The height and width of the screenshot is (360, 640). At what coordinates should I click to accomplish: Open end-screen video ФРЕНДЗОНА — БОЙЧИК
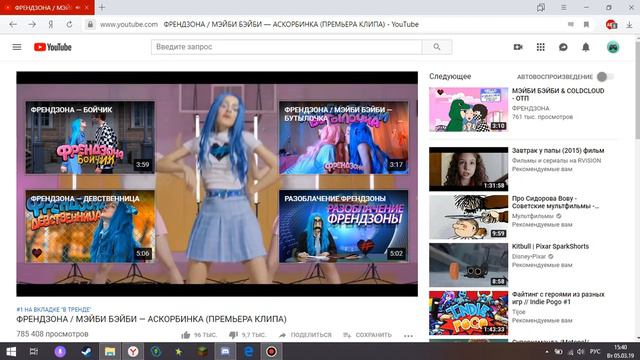(x=90, y=138)
